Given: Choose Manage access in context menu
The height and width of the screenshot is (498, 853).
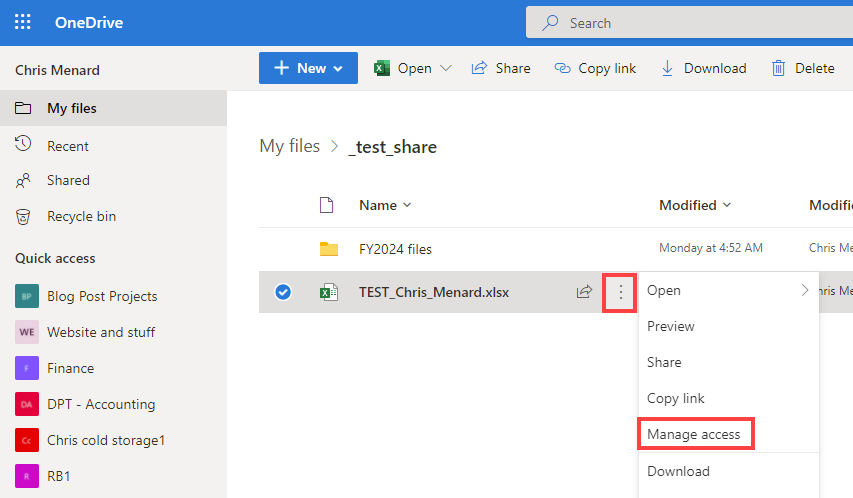Looking at the screenshot, I should (728, 434).
